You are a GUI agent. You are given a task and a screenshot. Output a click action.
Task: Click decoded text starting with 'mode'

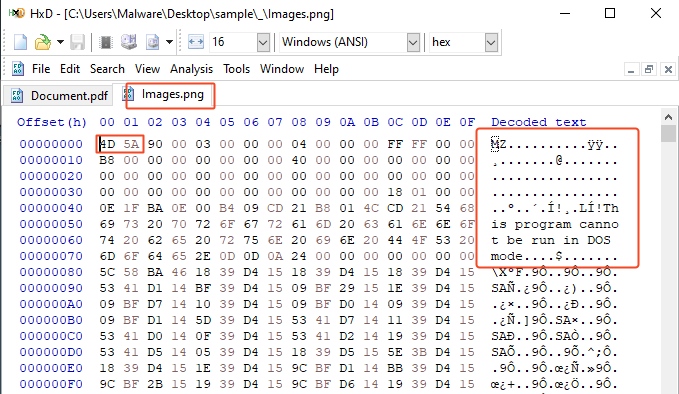pos(555,256)
